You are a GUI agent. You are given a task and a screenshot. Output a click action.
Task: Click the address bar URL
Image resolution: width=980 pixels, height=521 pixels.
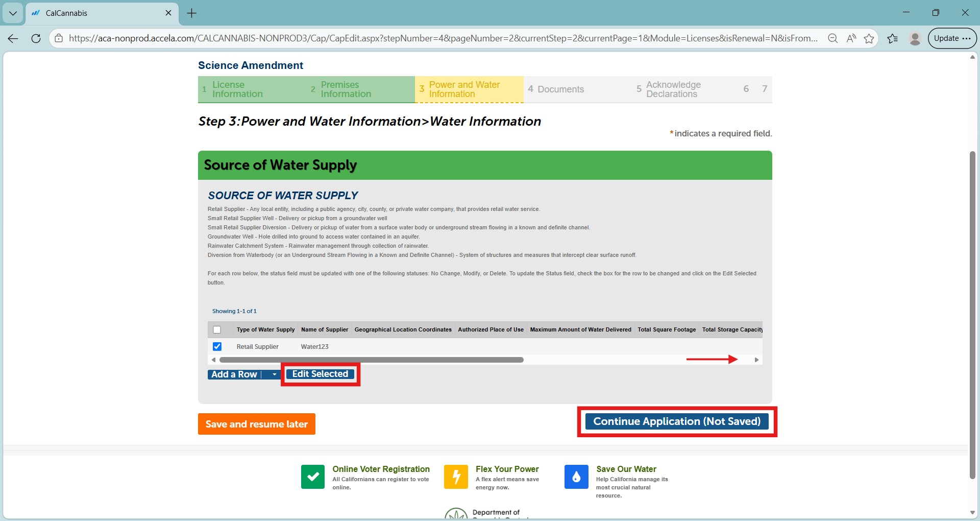coord(443,38)
